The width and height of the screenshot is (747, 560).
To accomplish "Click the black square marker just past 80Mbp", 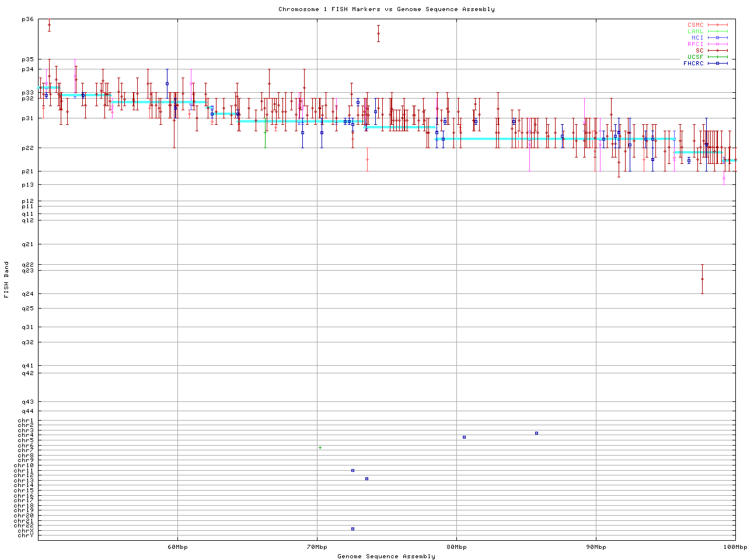I will click(x=464, y=437).
